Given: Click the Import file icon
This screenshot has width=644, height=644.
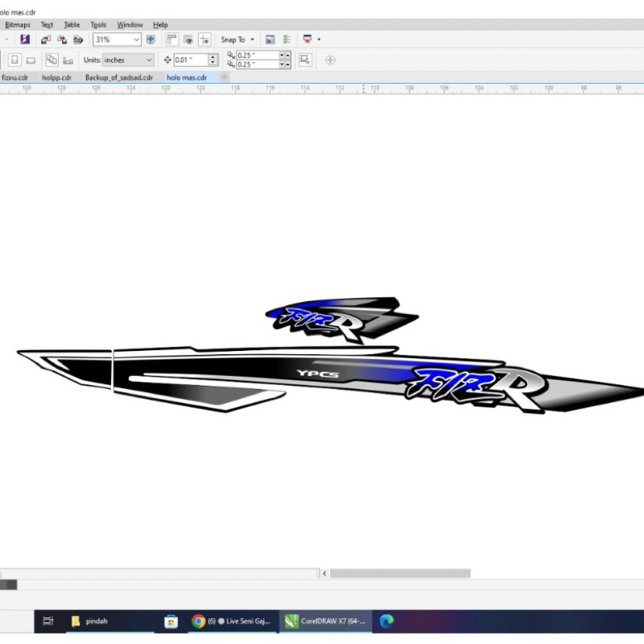Looking at the screenshot, I should tap(46, 39).
